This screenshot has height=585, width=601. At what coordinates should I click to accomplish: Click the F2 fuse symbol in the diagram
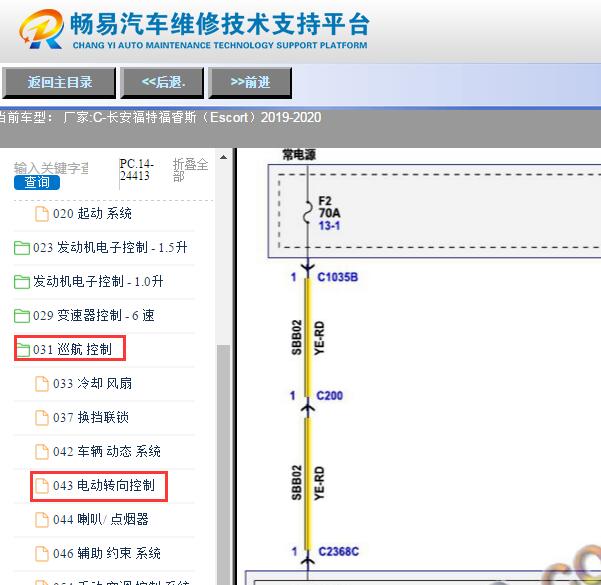[307, 212]
